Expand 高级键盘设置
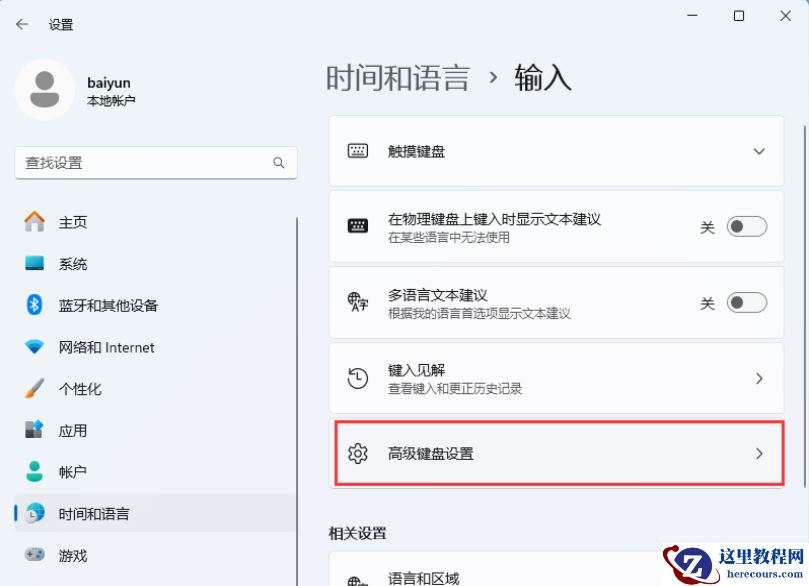809x586 pixels. pos(556,453)
